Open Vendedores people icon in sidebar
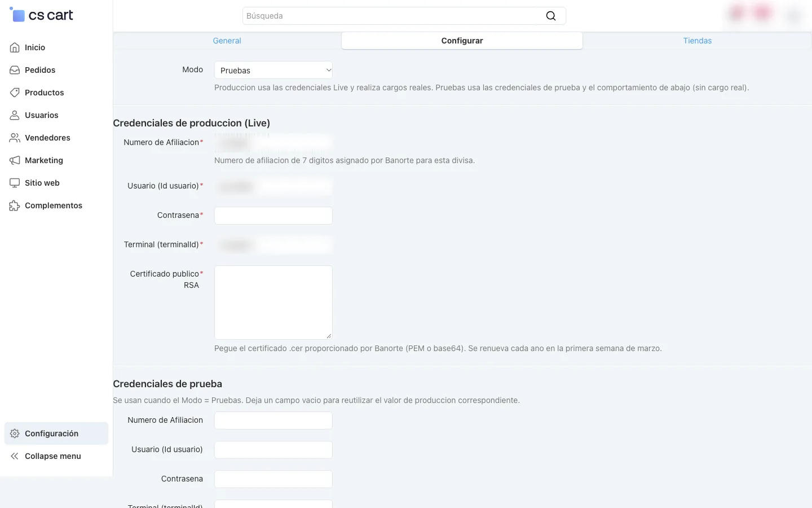The height and width of the screenshot is (508, 812). click(15, 138)
